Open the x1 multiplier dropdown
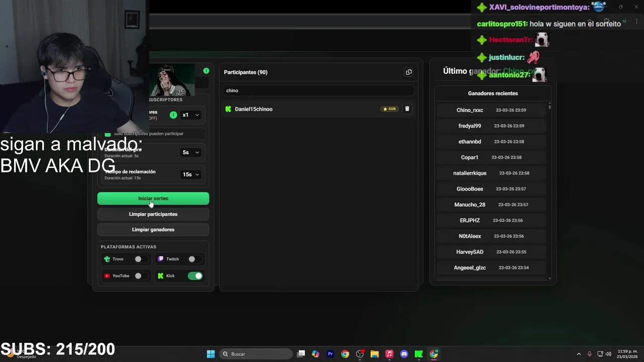This screenshot has width=644, height=362. [x=190, y=115]
